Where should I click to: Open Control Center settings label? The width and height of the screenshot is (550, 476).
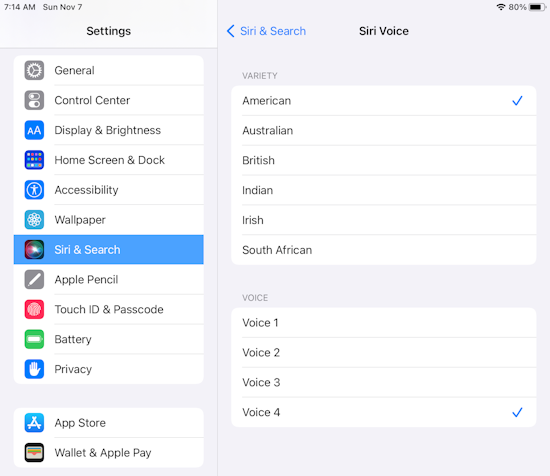pyautogui.click(x=92, y=100)
